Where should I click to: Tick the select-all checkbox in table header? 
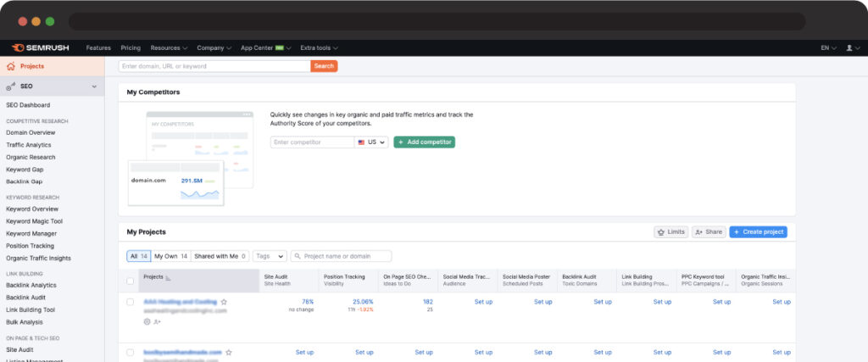coord(130,281)
